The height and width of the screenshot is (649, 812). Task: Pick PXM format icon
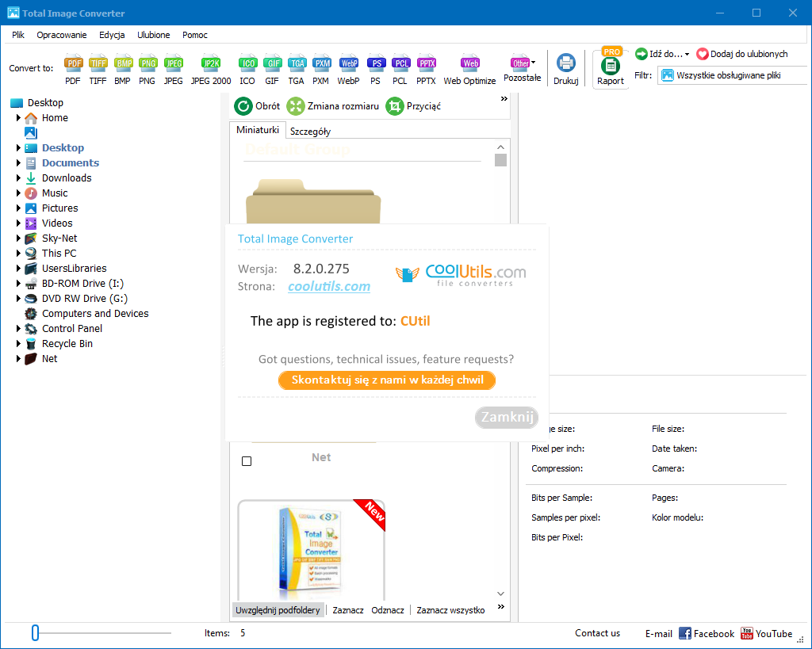point(321,70)
